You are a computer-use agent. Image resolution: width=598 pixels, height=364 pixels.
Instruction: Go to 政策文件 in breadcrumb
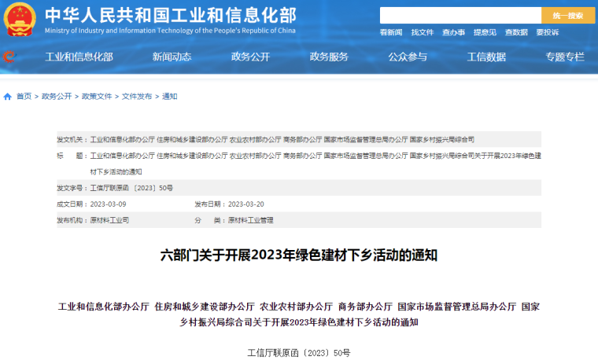click(97, 97)
